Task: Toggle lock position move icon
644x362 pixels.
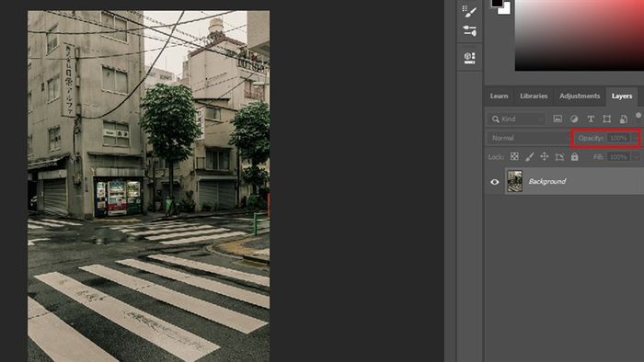Action: [x=545, y=156]
